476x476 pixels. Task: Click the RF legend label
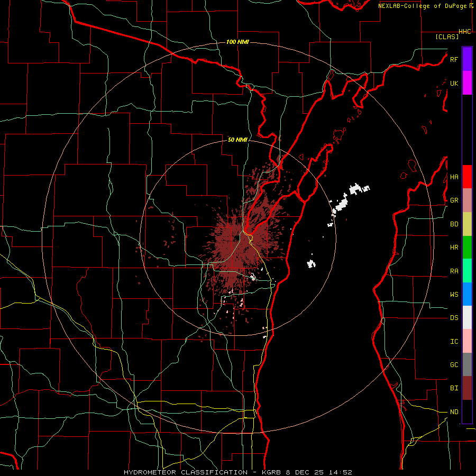454,59
